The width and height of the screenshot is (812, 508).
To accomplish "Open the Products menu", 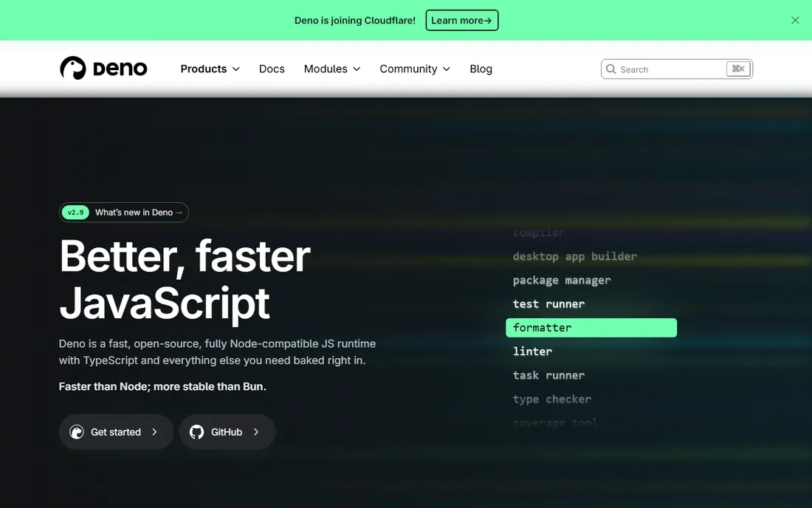I will coord(204,69).
